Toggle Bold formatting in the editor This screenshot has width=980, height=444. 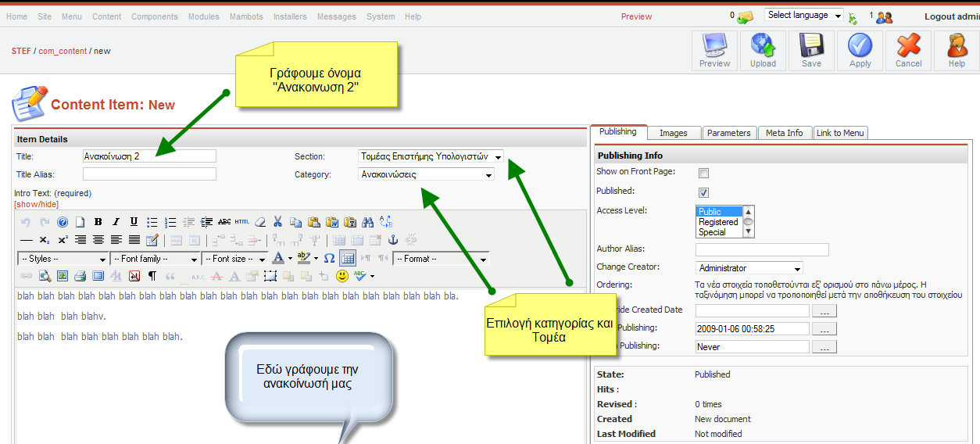coord(98,222)
